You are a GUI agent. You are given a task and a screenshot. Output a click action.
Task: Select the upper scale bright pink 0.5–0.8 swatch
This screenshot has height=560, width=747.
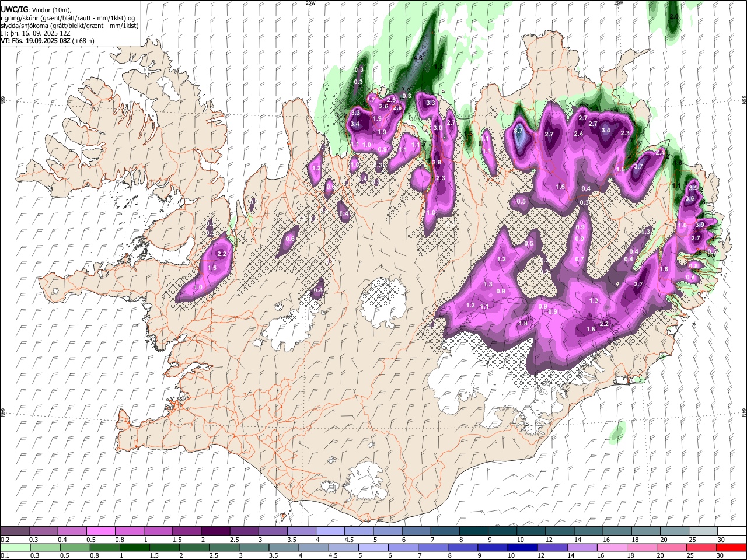coord(100,531)
